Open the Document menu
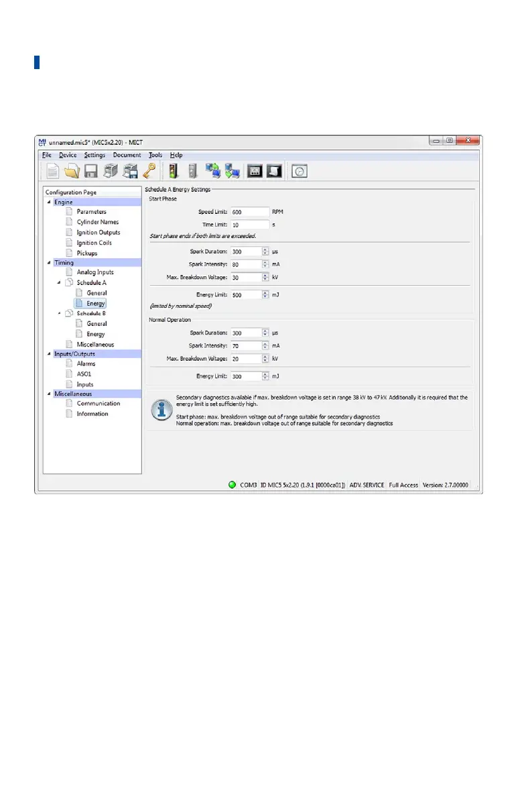This screenshot has height=798, width=532. click(127, 155)
